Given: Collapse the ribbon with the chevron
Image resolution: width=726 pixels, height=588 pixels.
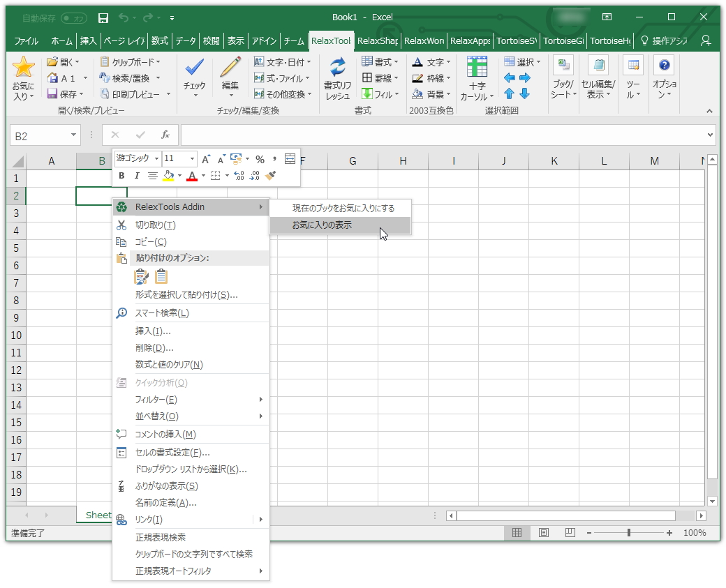Looking at the screenshot, I should 709,111.
